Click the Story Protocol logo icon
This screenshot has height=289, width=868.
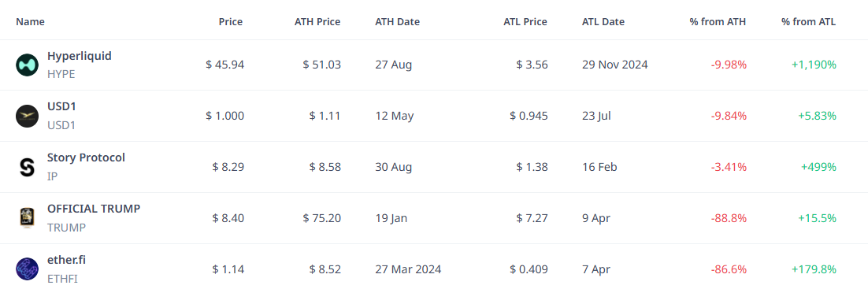[x=27, y=167]
